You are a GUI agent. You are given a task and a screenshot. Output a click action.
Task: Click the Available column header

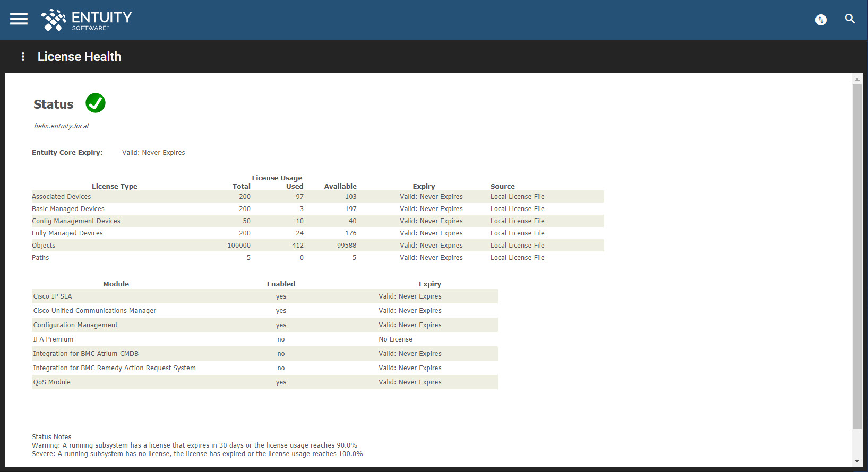340,187
